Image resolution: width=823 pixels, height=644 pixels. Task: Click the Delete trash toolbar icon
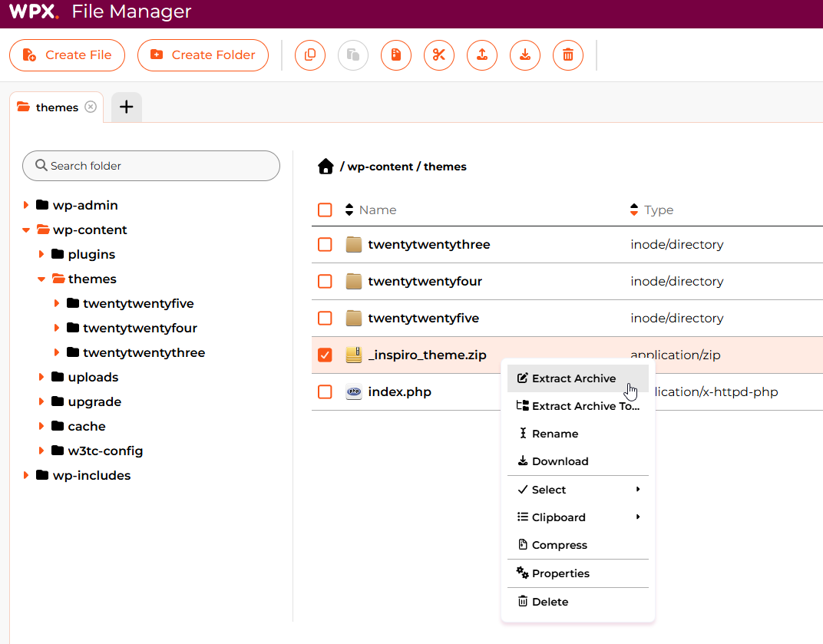click(568, 55)
